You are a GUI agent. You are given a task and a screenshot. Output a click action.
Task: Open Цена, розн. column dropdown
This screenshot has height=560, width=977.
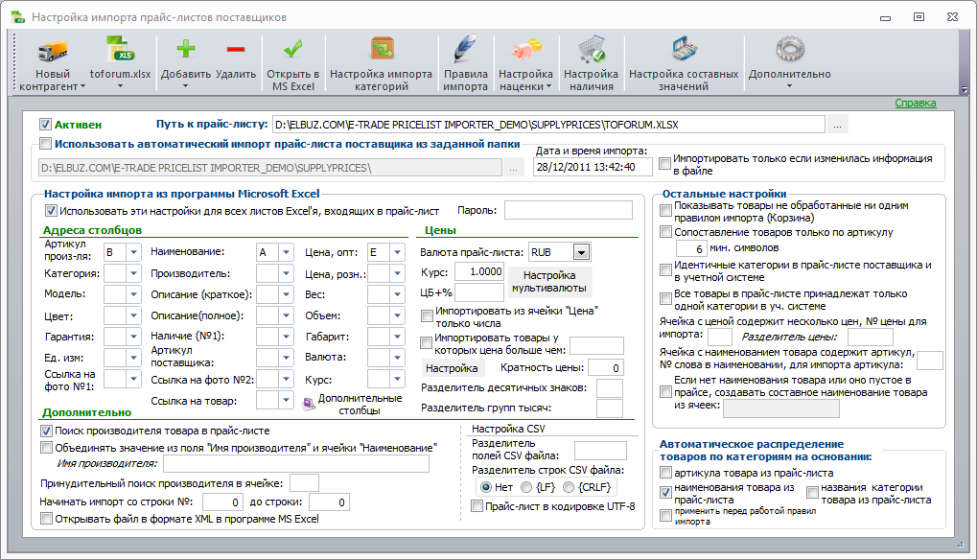coord(397,273)
